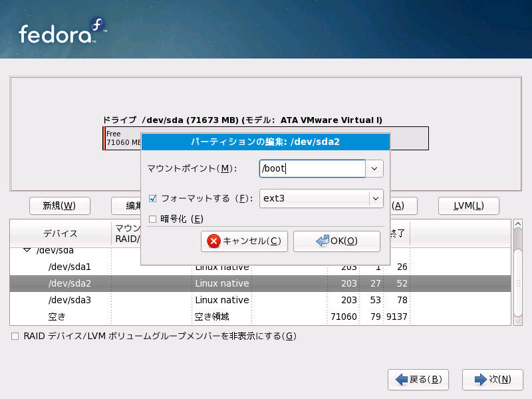Screen dimensions: 532x399
Task: Click the 空き領域 type cell
Action: point(212,317)
